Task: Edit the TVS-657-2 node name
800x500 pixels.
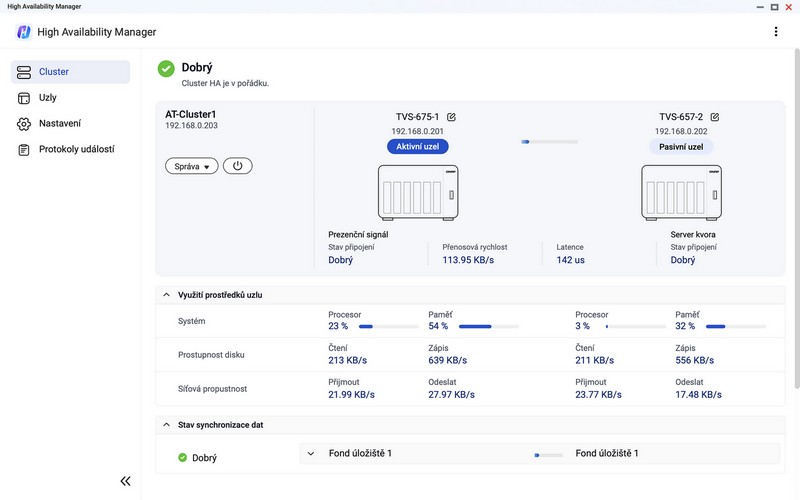Action: pyautogui.click(x=715, y=117)
